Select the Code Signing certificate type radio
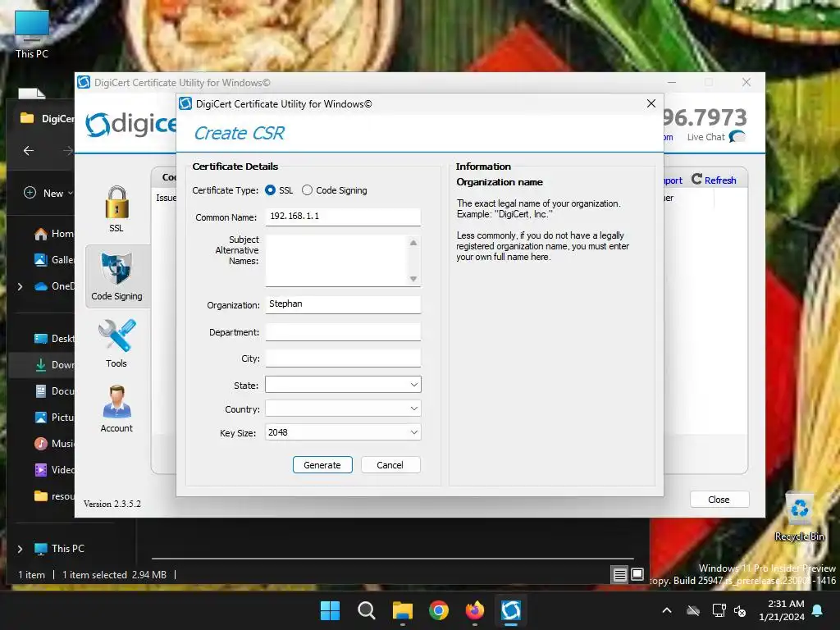840x630 pixels. click(307, 190)
